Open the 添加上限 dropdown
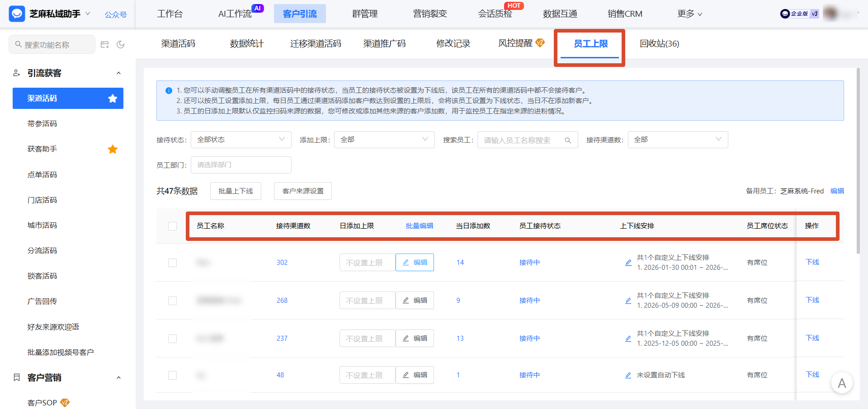Screen dimensions: 868x409 click(384, 140)
